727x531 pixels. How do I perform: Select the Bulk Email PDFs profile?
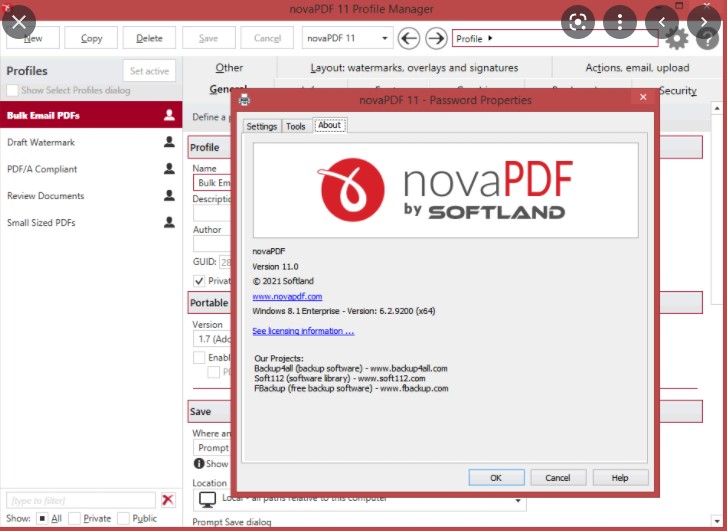tap(91, 115)
